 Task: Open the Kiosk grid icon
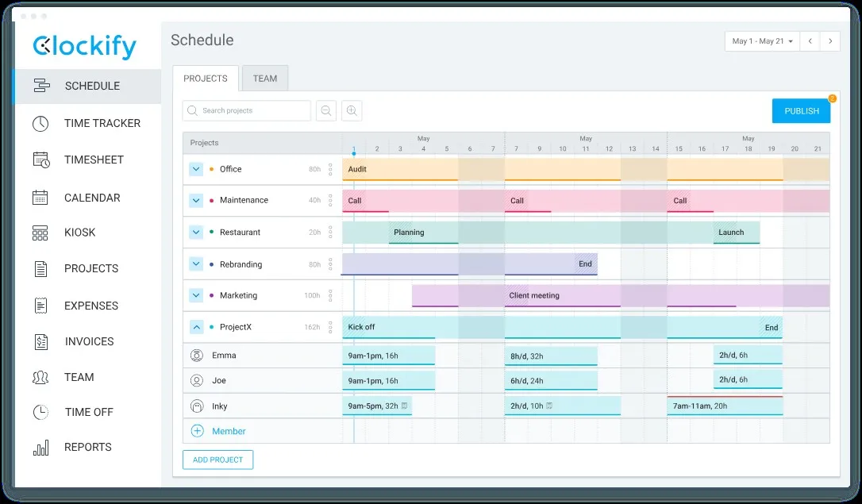tap(40, 233)
